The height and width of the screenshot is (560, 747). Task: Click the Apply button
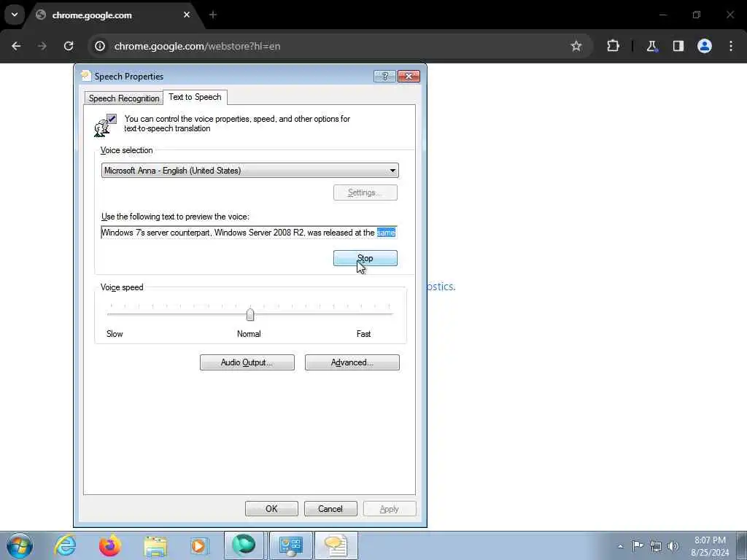click(x=390, y=508)
